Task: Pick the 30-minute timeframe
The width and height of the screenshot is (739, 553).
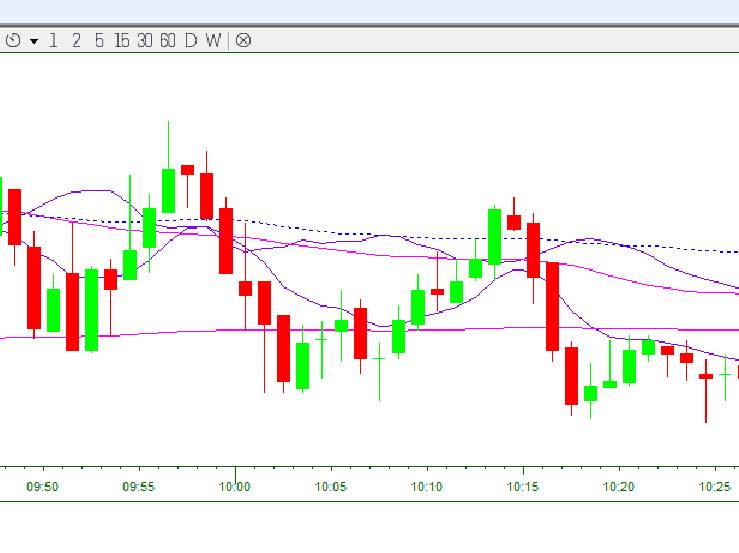Action: (x=145, y=40)
